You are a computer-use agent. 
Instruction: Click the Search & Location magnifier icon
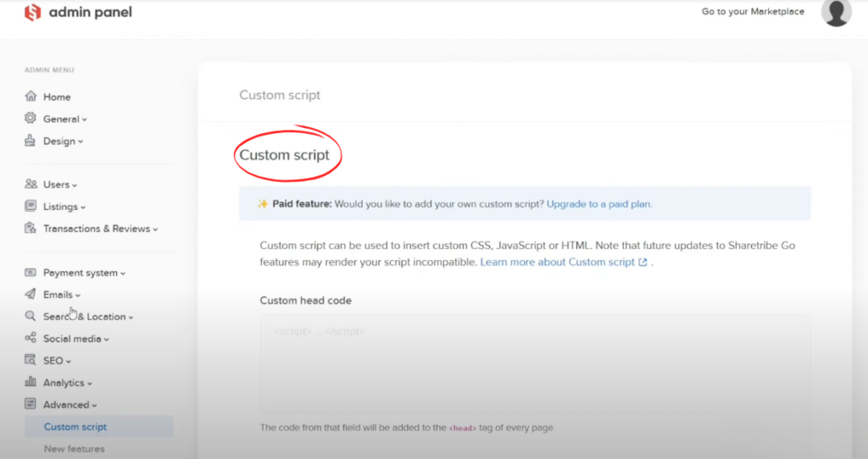click(x=31, y=316)
